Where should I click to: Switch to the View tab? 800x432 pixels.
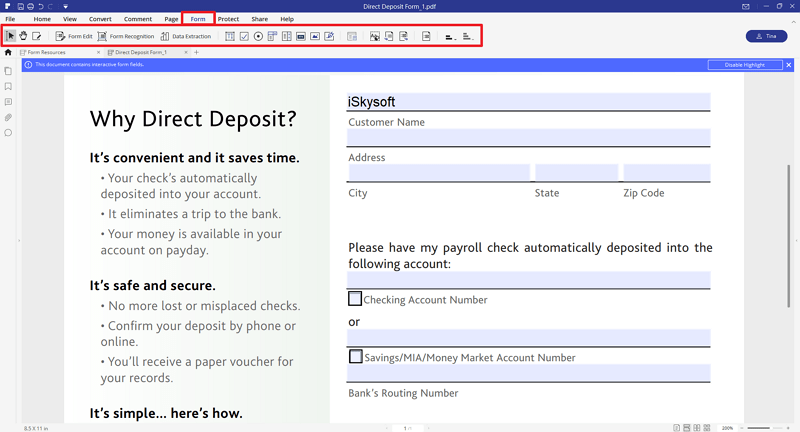70,19
